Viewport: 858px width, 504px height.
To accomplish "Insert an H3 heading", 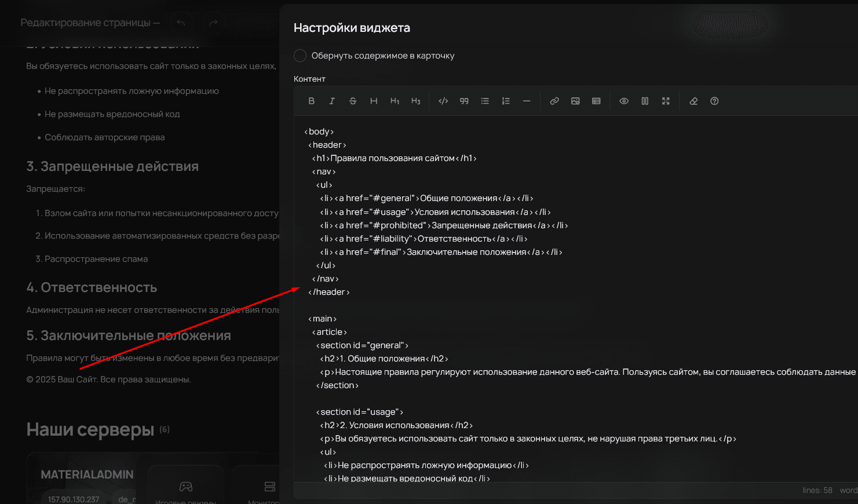I will pos(415,101).
